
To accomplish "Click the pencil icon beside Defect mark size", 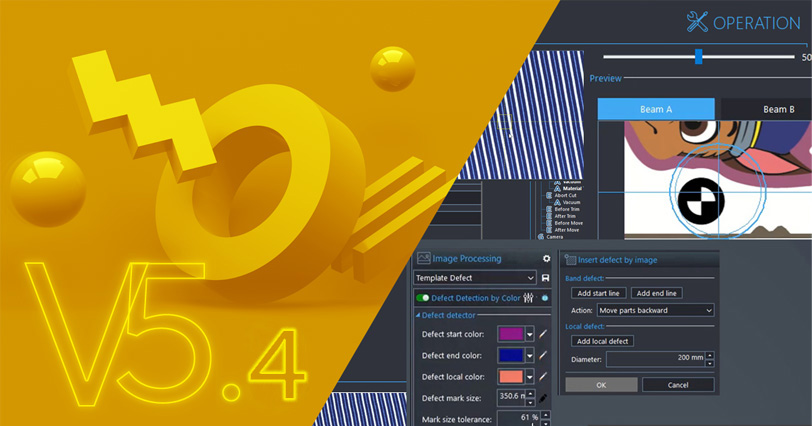I will tap(543, 398).
